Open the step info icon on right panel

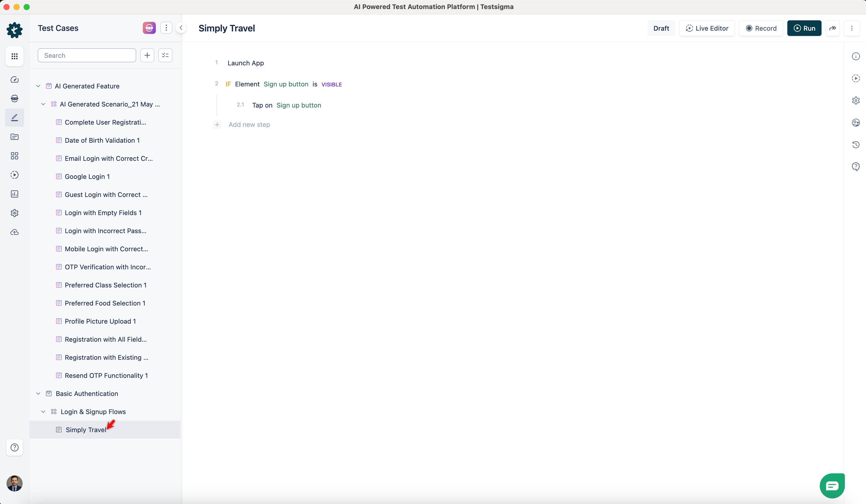[856, 56]
